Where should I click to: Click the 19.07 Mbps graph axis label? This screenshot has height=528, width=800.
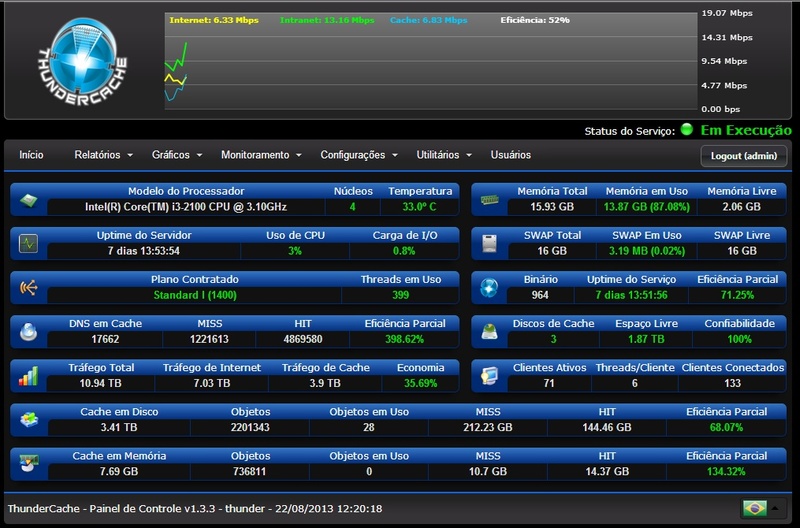pos(727,13)
